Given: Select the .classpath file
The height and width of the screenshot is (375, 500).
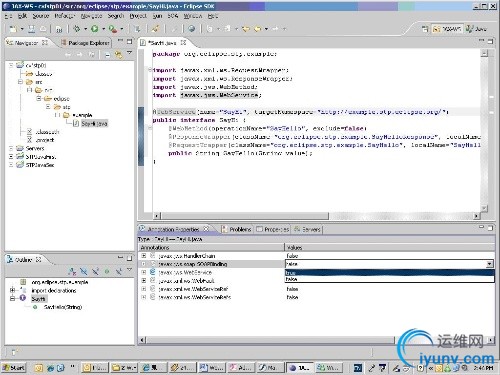Looking at the screenshot, I should pyautogui.click(x=47, y=132).
